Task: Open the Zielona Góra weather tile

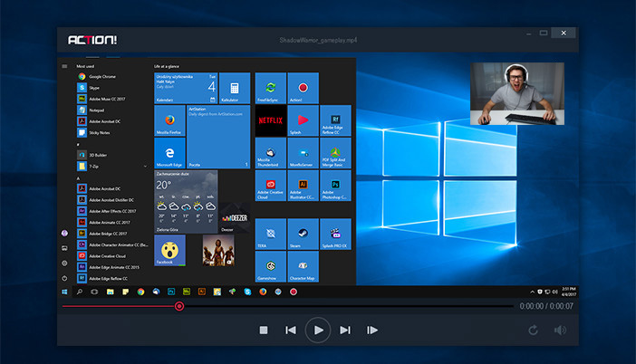Action: (x=186, y=201)
